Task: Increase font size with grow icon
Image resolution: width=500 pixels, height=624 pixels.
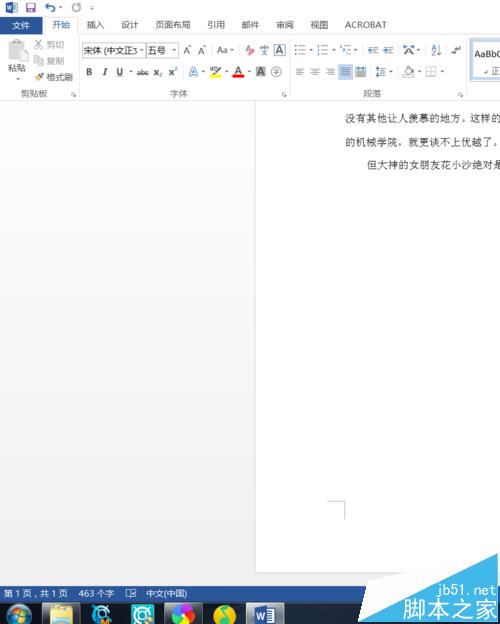Action: [x=187, y=50]
